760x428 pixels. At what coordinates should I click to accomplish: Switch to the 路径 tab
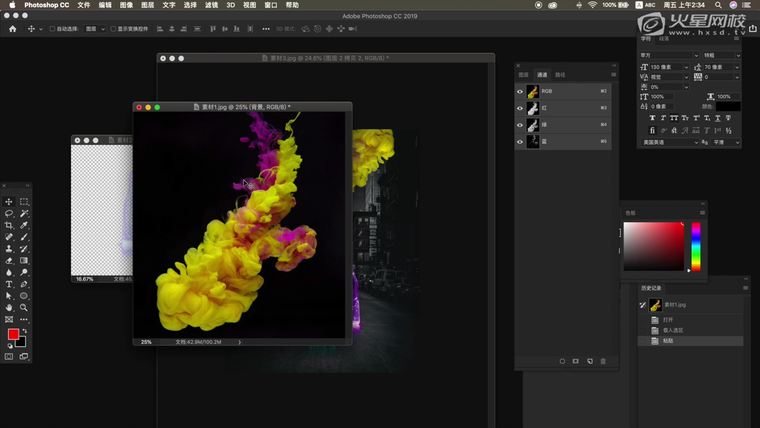tap(560, 75)
